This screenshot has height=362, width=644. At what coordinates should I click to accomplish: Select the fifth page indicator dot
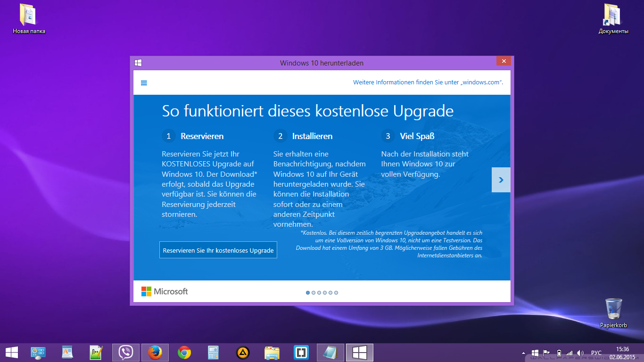(x=330, y=293)
